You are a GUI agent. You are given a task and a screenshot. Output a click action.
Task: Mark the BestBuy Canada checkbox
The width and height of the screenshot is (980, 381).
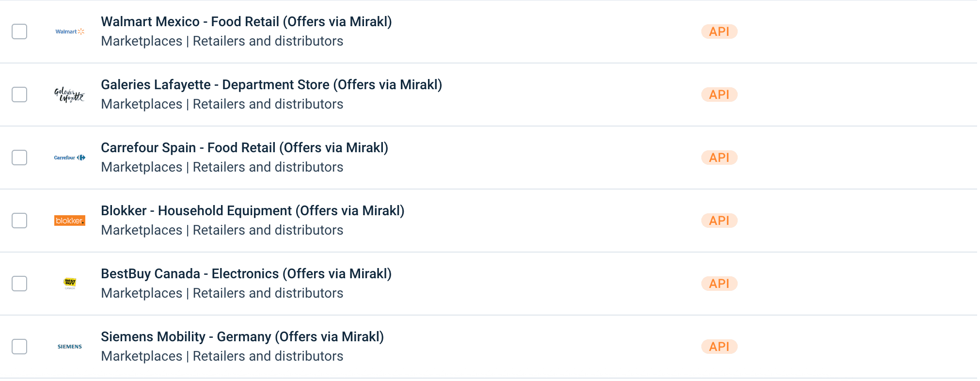pos(19,284)
